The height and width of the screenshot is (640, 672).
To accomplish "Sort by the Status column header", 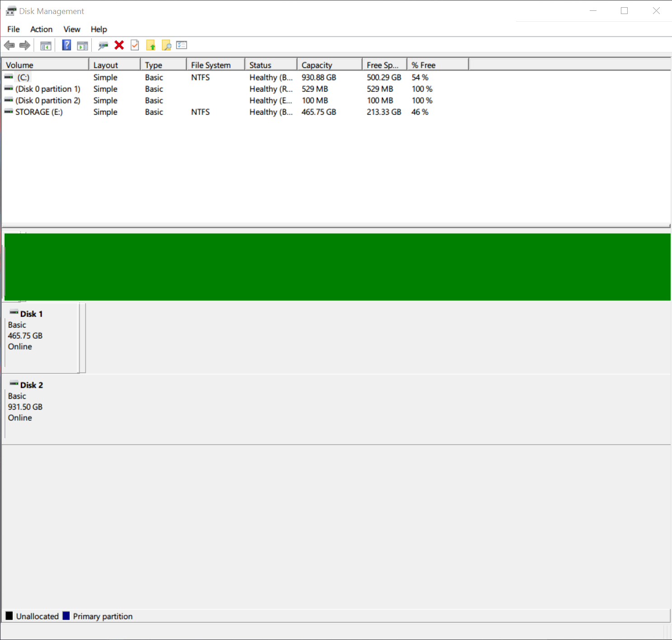I will tap(271, 65).
